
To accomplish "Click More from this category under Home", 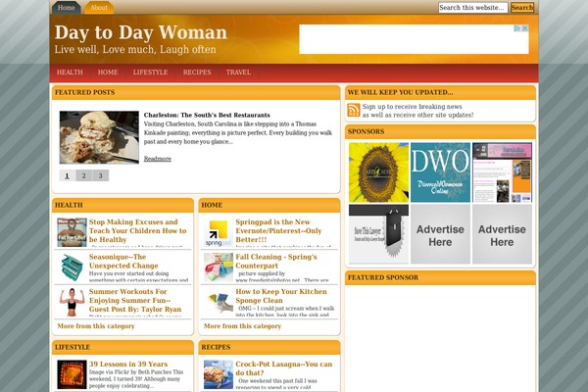I will (x=243, y=326).
